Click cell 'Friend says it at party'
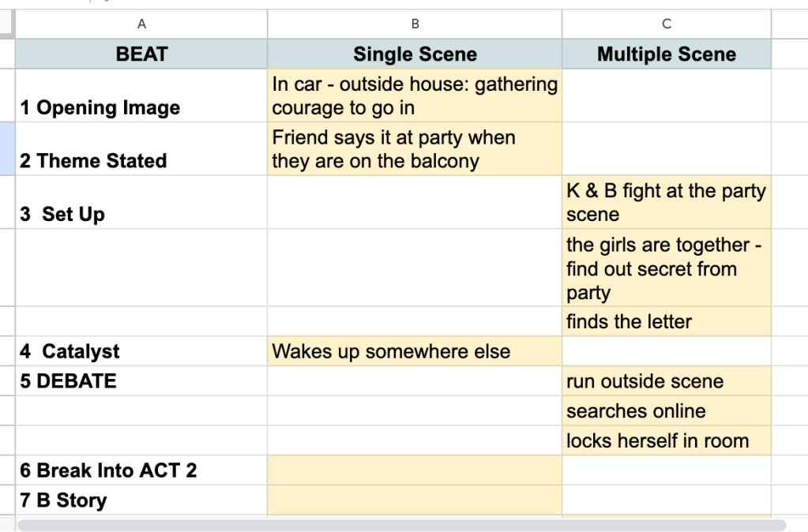Image resolution: width=808 pixels, height=532 pixels. 415,149
